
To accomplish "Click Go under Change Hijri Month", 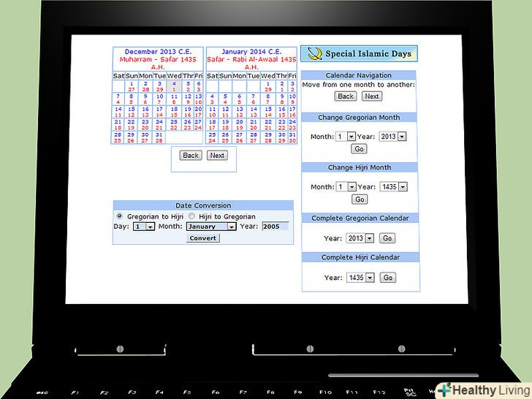I will [359, 199].
